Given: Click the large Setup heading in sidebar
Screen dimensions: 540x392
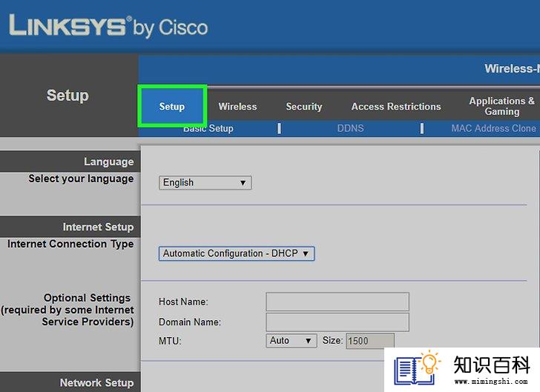Looking at the screenshot, I should tap(67, 96).
